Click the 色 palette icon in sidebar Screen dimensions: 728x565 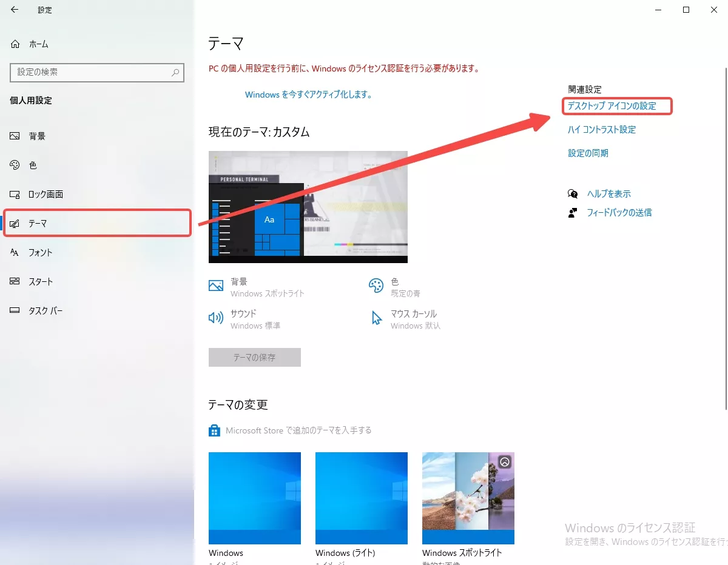(x=15, y=165)
